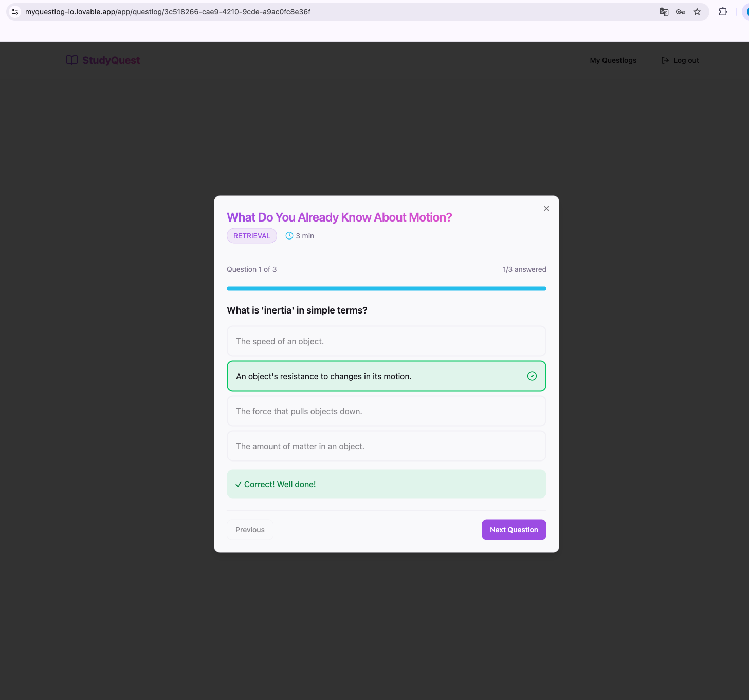The image size is (749, 700).
Task: Click the blue quiz progress bar
Action: [x=387, y=289]
